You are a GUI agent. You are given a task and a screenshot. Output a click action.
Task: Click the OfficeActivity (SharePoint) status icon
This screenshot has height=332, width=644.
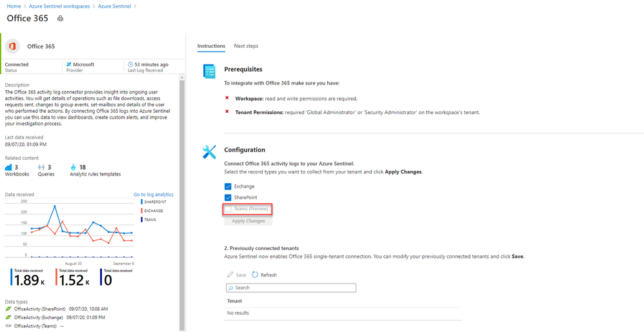[x=8, y=309]
